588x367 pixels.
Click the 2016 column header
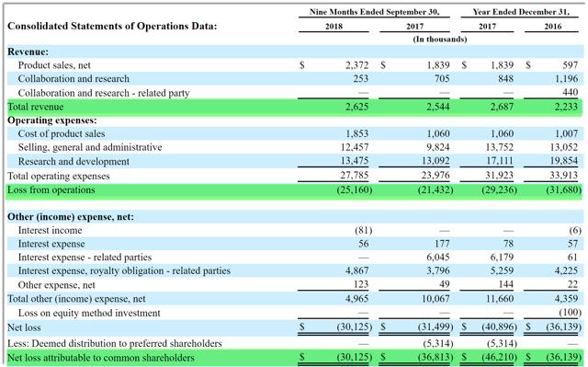tap(553, 27)
